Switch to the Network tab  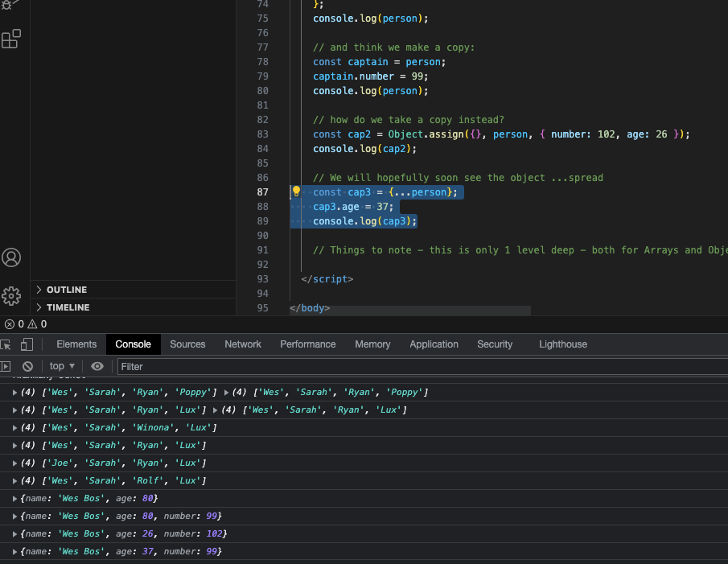click(x=243, y=344)
